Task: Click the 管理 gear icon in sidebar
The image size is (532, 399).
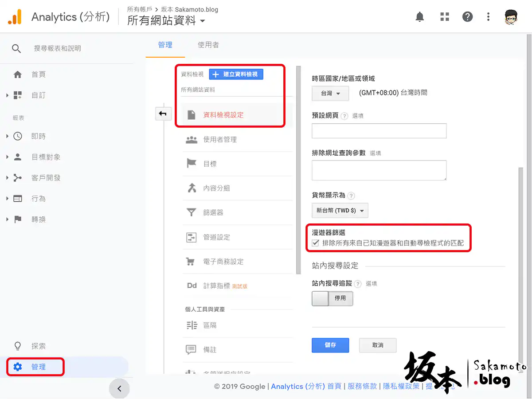Action: [18, 367]
